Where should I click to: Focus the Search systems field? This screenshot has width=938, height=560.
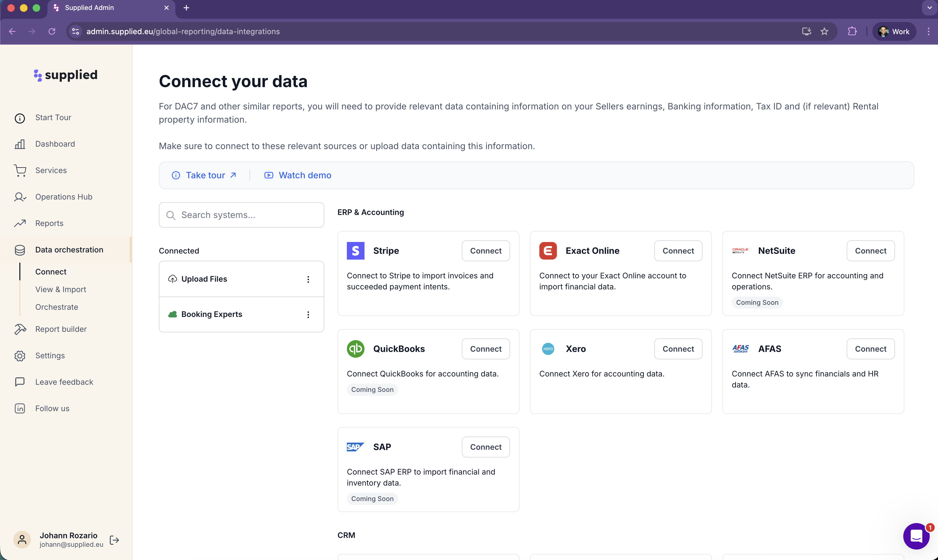241,215
